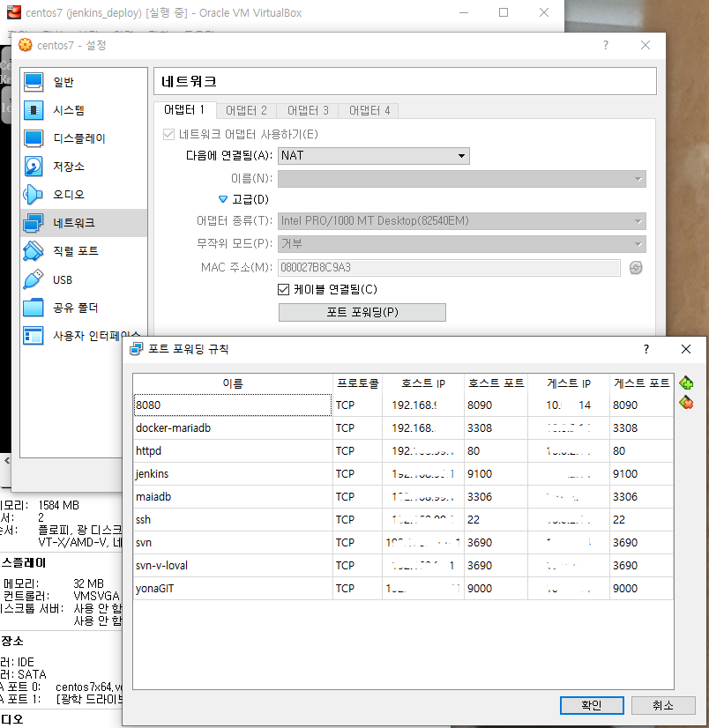Select the maiadb rule name
Image resolution: width=709 pixels, height=728 pixels.
point(233,497)
